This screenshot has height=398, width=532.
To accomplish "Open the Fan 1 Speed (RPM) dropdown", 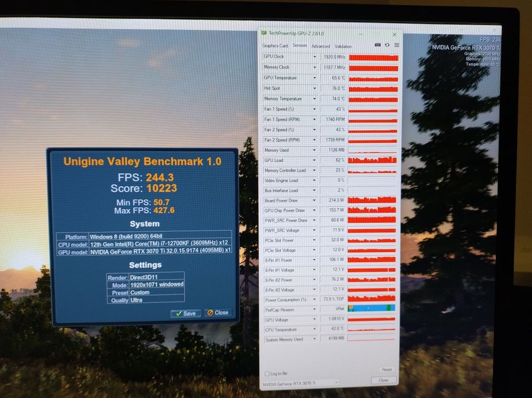I will pos(315,119).
